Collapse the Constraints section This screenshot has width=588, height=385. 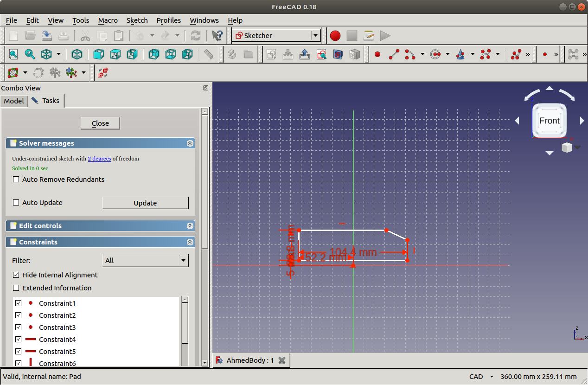tap(190, 242)
